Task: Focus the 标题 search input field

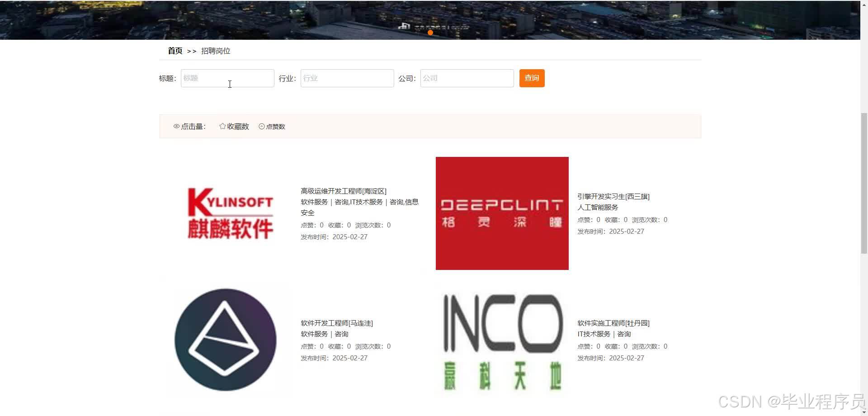Action: (227, 78)
